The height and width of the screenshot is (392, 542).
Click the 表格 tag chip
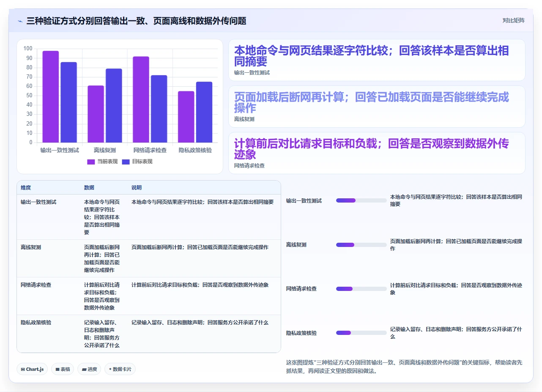[x=63, y=369]
